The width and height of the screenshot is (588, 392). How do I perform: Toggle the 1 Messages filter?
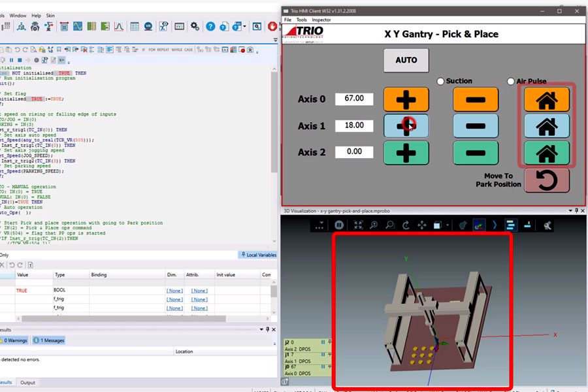[49, 340]
